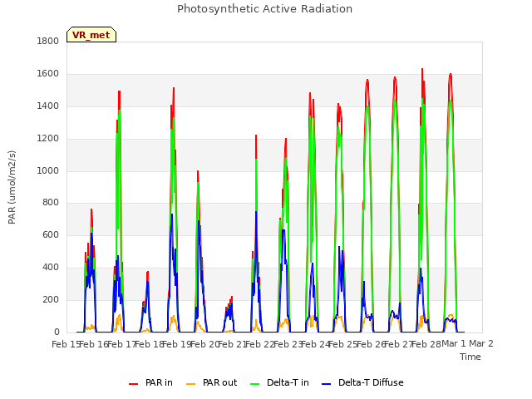Screen dimensions: 532x399
Task: Click the 1800 y-axis tick label
Action: coord(48,42)
